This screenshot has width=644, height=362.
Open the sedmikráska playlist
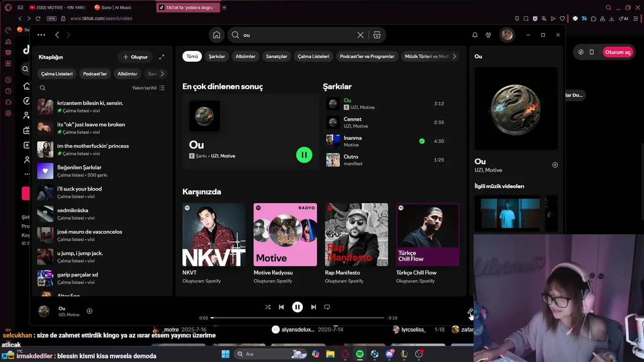(103, 214)
